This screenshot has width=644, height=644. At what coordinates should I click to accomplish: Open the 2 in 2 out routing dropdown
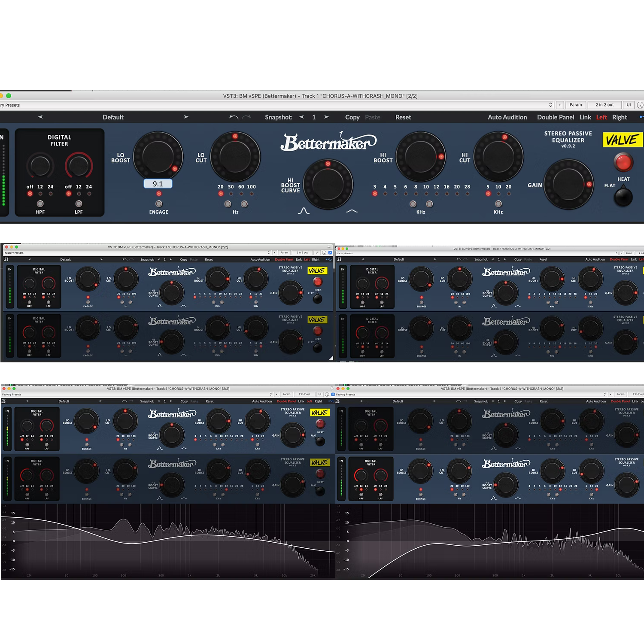[605, 105]
